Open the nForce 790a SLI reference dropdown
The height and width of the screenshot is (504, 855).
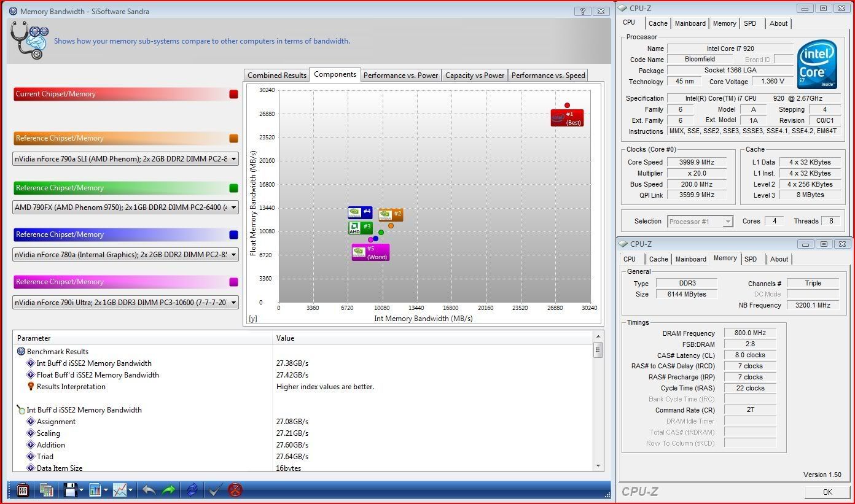(x=125, y=159)
